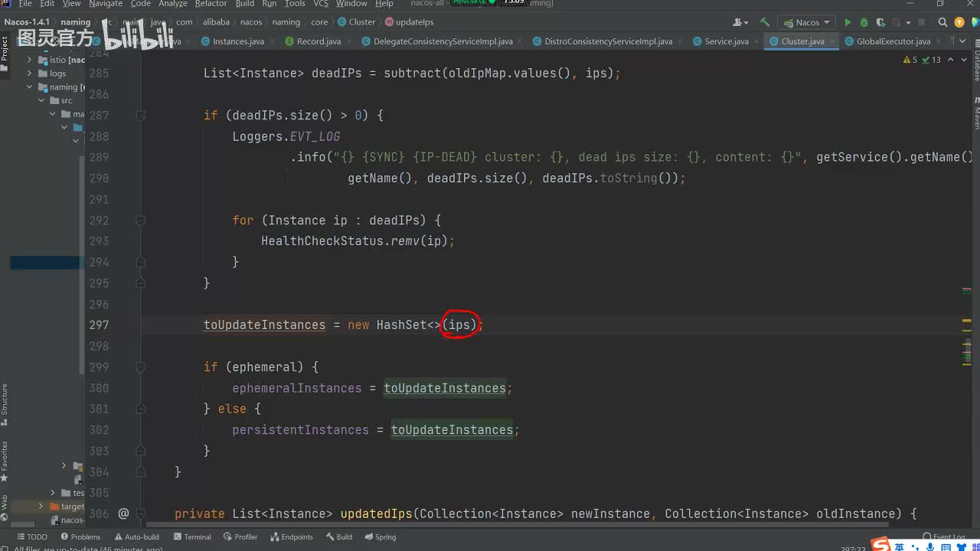Open the run options dropdown arrow
This screenshot has height=551, width=980.
click(x=909, y=22)
